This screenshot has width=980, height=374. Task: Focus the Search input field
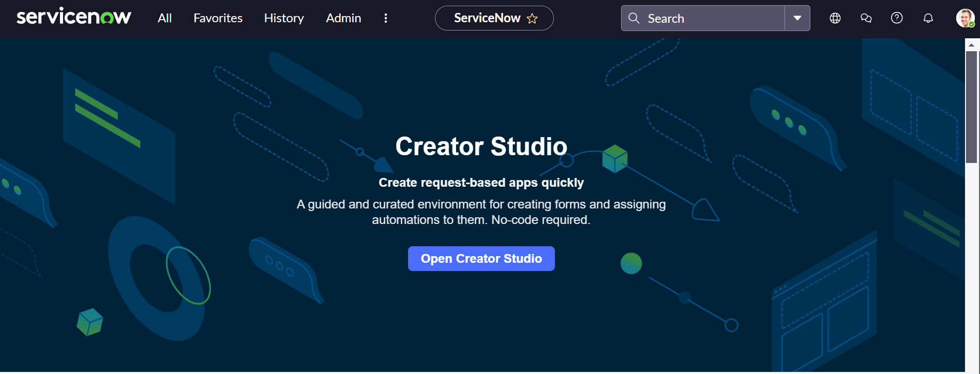click(x=703, y=18)
